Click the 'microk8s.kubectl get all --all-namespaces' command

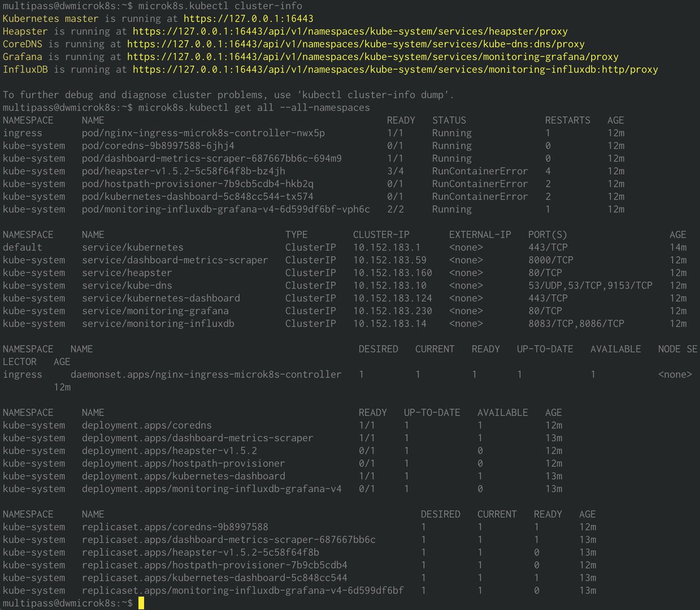[254, 108]
